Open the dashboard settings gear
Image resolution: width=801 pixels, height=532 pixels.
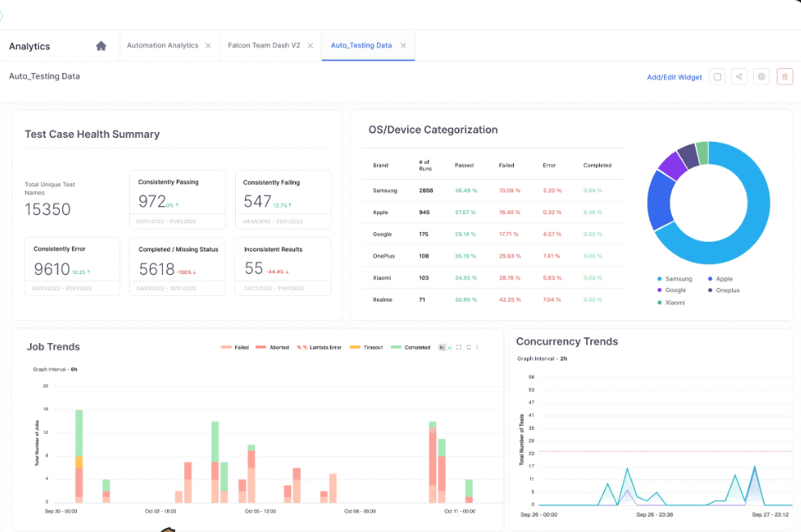(761, 76)
